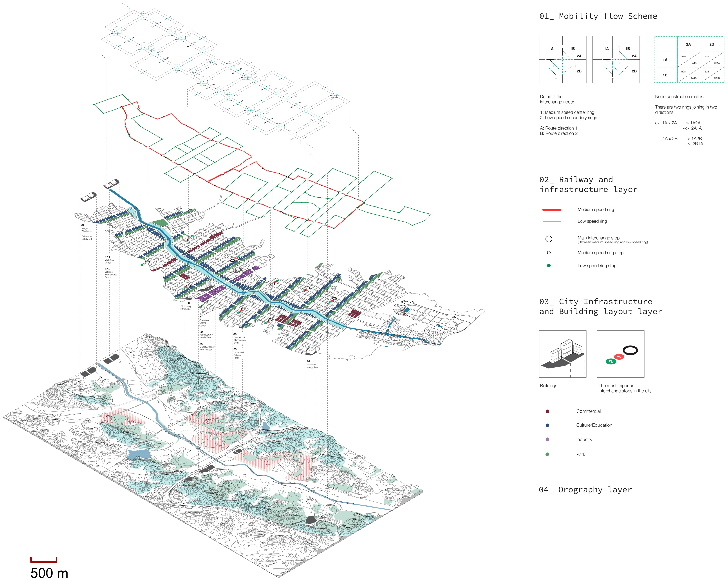Click the green Low speed ring stop dot
The image size is (728, 581).
[549, 266]
